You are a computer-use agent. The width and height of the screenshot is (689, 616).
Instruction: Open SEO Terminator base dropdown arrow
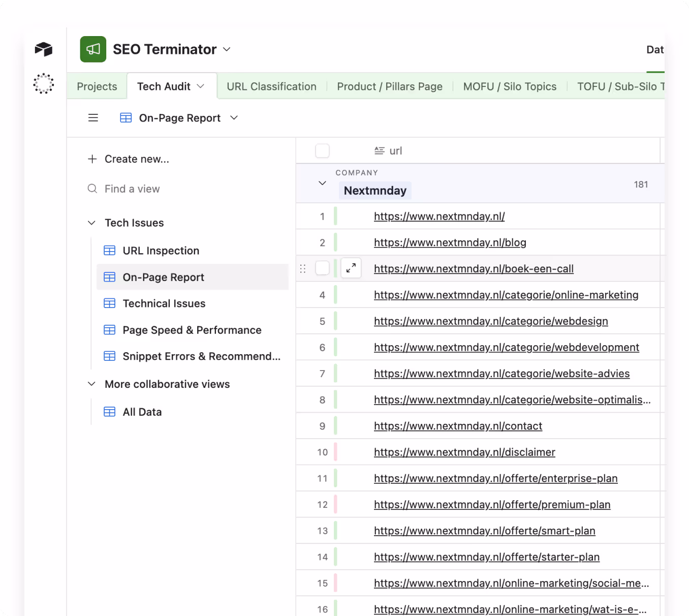[x=227, y=49]
